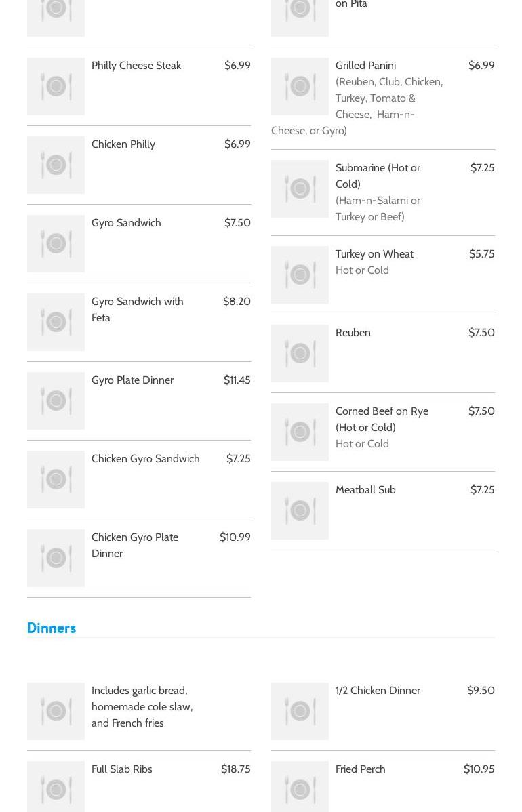The image size is (522, 812).
Task: Click the Fried Perch menu item
Action: click(360, 769)
